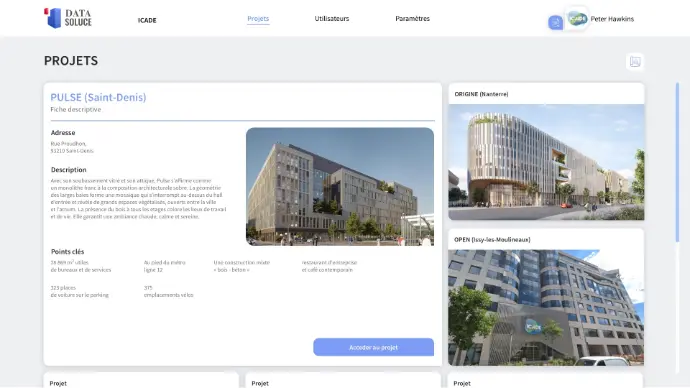Click the Adresse heading
690x388 pixels.
63,132
